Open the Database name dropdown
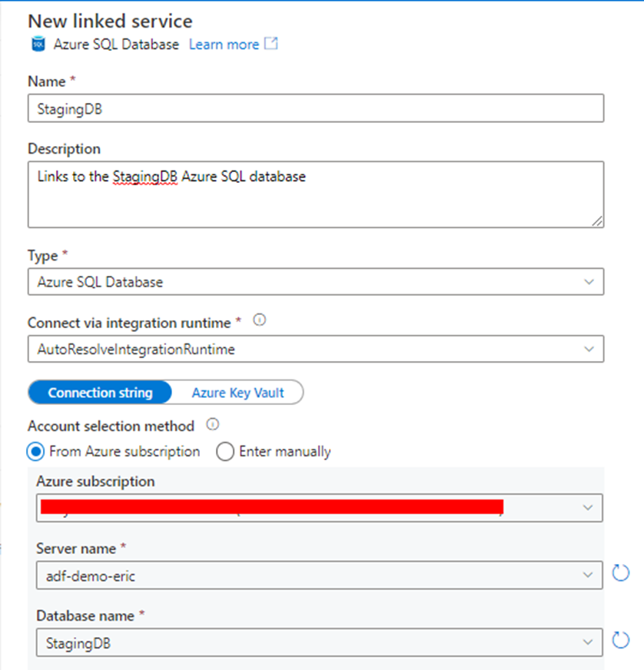Screen dimensions: 644x670 [320, 642]
